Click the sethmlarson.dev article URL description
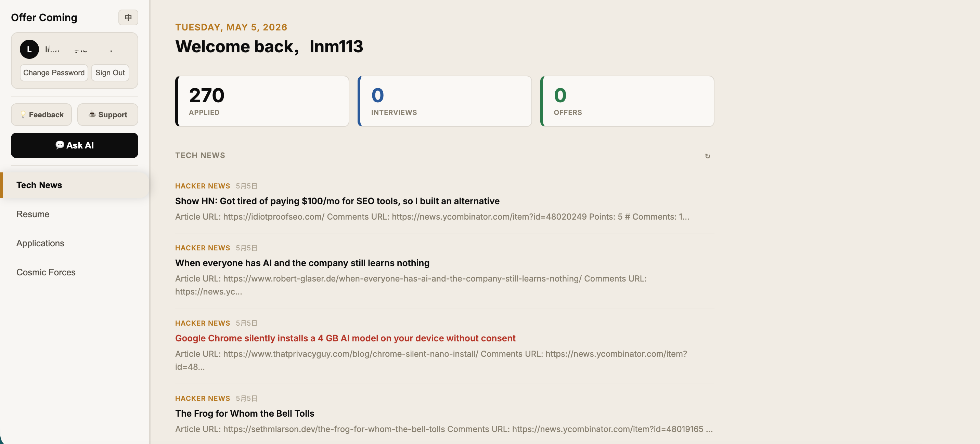This screenshot has width=980, height=444. tap(443, 429)
